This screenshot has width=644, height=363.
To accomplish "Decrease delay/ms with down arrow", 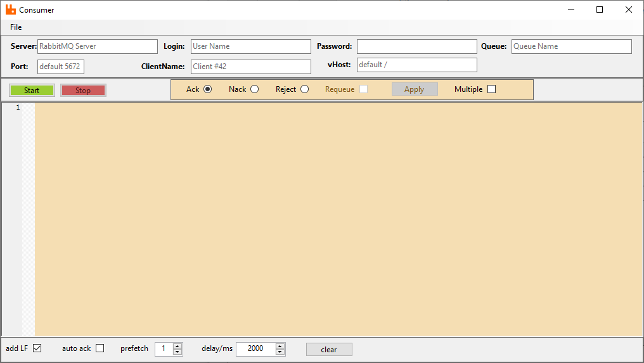I will tap(280, 352).
